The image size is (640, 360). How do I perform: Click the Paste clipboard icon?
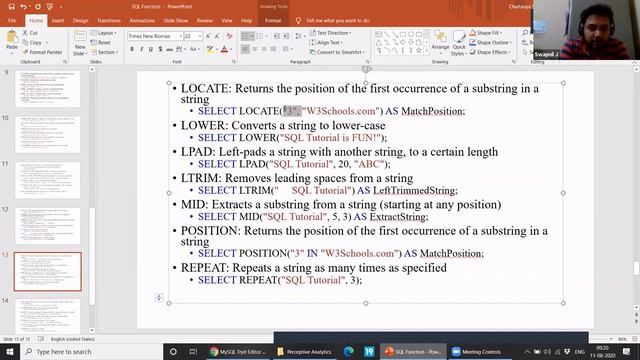coord(12,38)
